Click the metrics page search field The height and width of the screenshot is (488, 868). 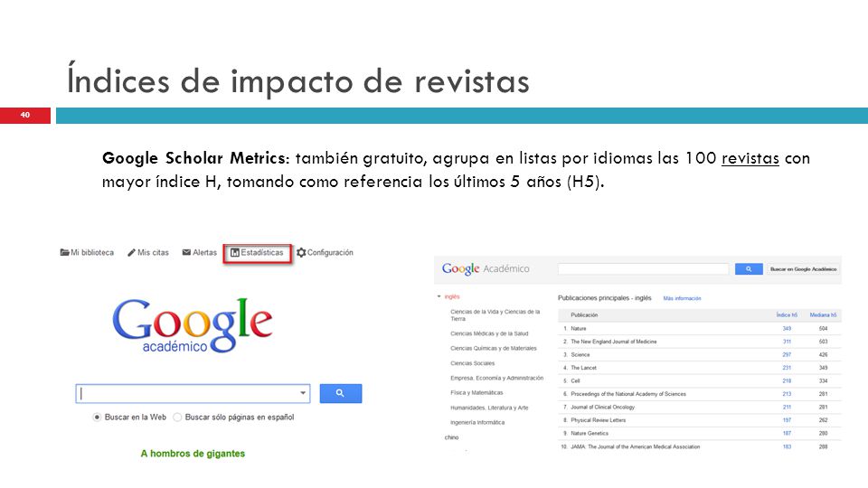643,269
